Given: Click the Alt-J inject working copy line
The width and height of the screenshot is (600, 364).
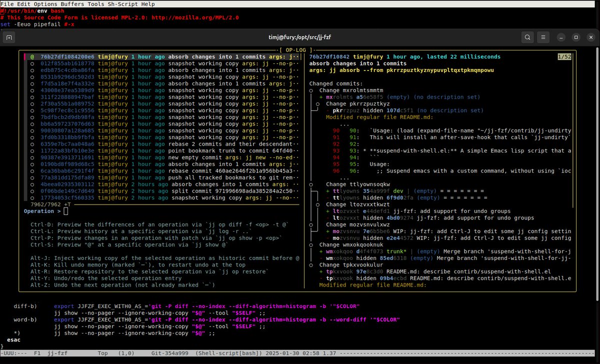Looking at the screenshot, I should 165,258.
